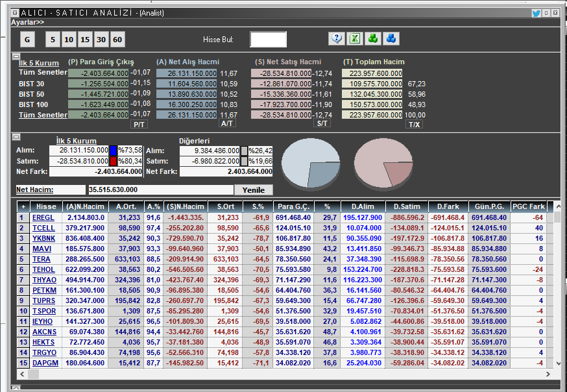This screenshot has width=567, height=392.
Task: Focus the Hisse Bul search field
Action: tap(268, 39)
